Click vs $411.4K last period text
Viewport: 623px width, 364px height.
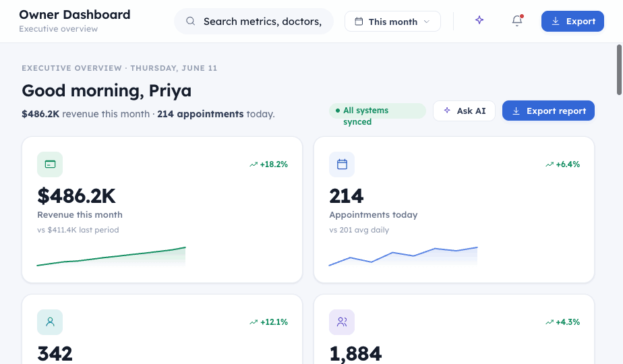[x=78, y=230]
